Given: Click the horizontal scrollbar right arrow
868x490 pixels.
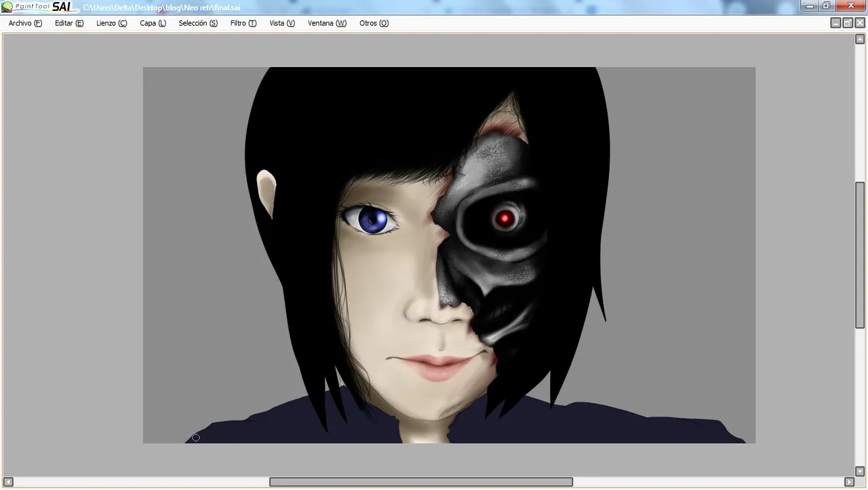Looking at the screenshot, I should click(849, 482).
